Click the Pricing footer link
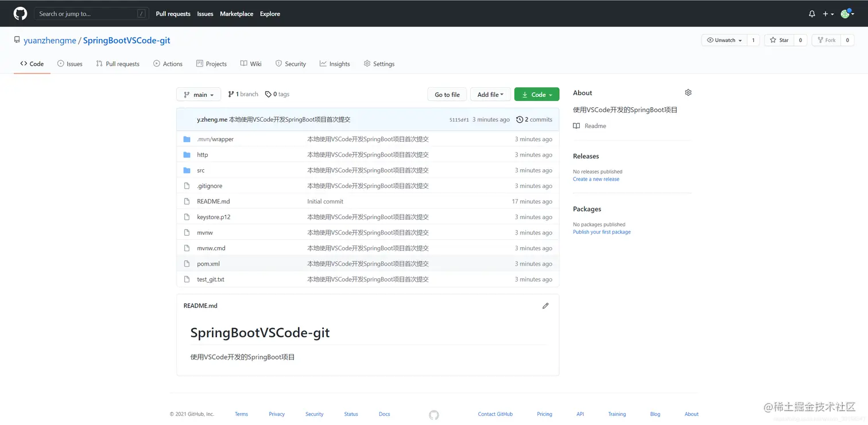This screenshot has height=425, width=868. point(544,414)
